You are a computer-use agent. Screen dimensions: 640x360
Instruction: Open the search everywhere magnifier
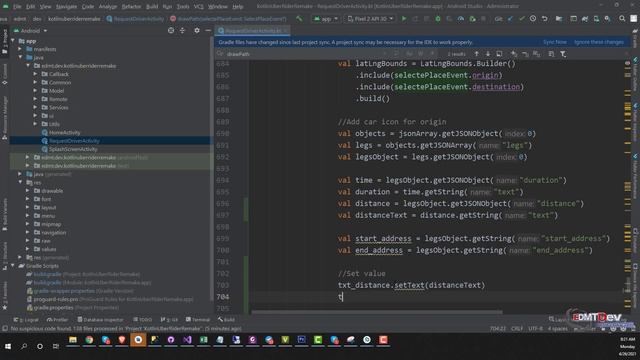(622, 19)
